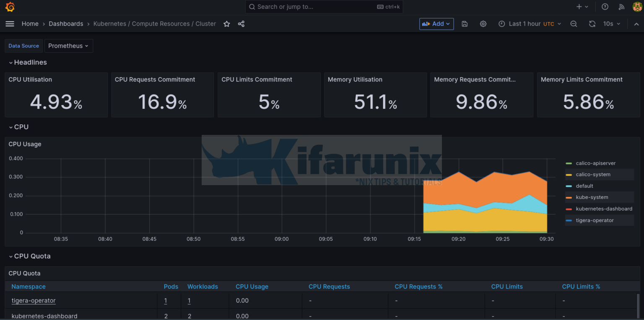Toggle the calico-system legend series
644x320 pixels.
593,174
